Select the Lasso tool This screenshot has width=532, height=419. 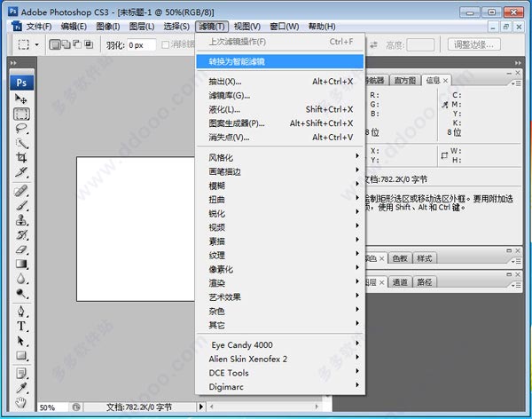21,129
